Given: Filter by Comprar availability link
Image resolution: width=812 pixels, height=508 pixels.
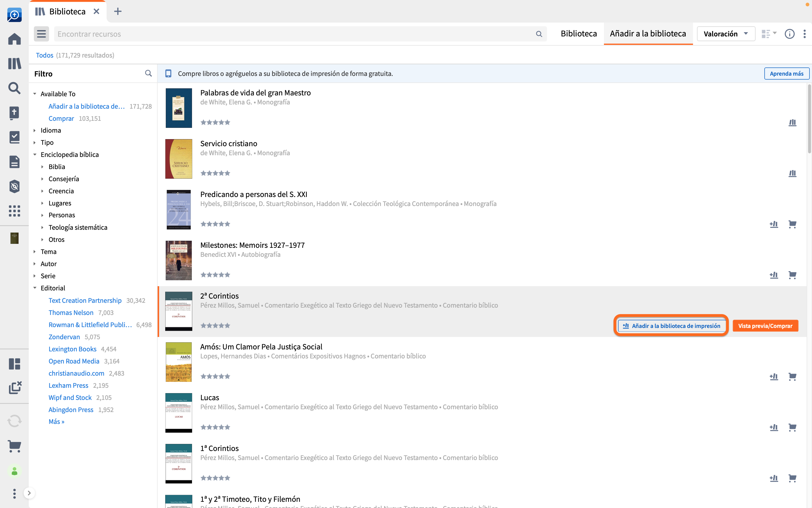Looking at the screenshot, I should pos(61,118).
